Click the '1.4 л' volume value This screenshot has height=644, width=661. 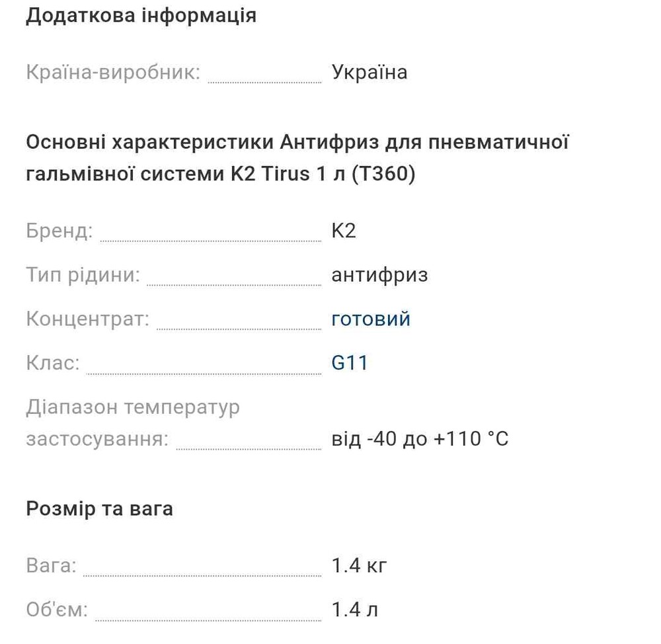pos(354,610)
